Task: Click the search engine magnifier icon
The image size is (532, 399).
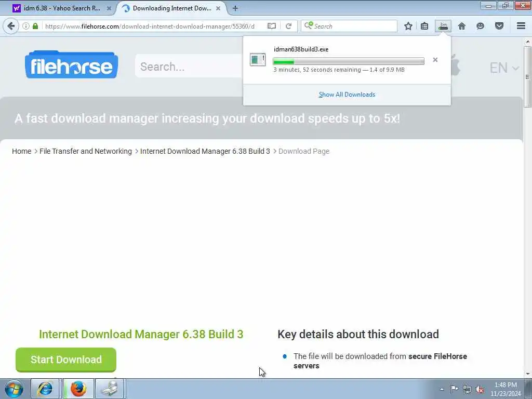Action: point(308,26)
